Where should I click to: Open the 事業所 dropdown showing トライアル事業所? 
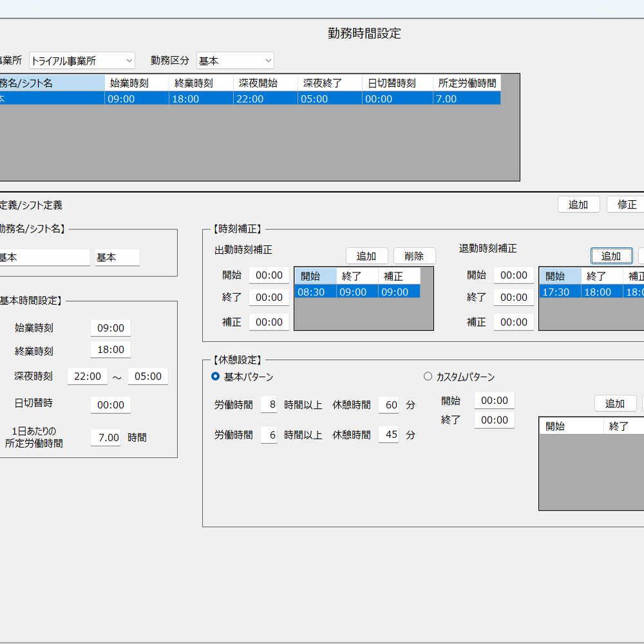click(80, 60)
